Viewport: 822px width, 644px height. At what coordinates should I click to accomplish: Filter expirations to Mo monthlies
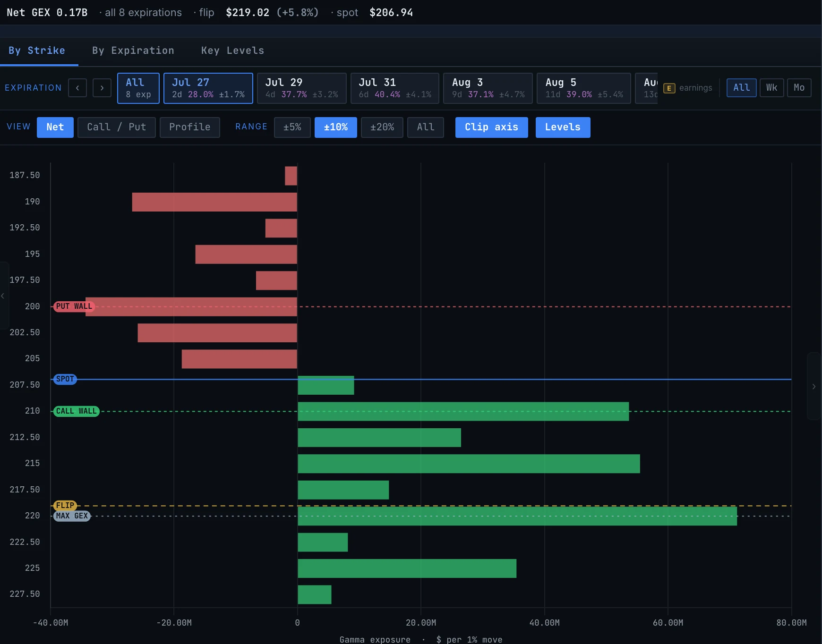(799, 88)
